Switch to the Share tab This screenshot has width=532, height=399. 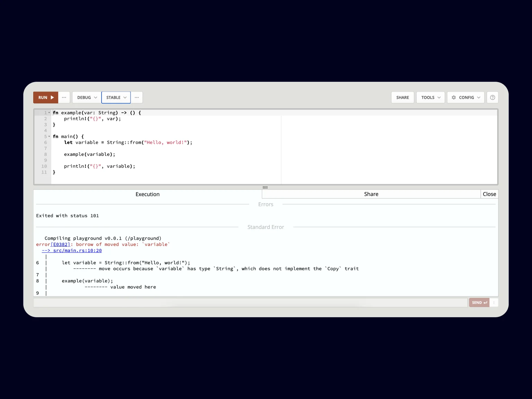[x=371, y=194]
